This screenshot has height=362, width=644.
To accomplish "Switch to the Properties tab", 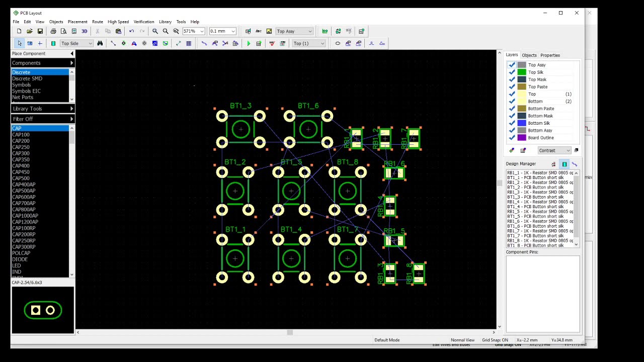I will pyautogui.click(x=550, y=55).
